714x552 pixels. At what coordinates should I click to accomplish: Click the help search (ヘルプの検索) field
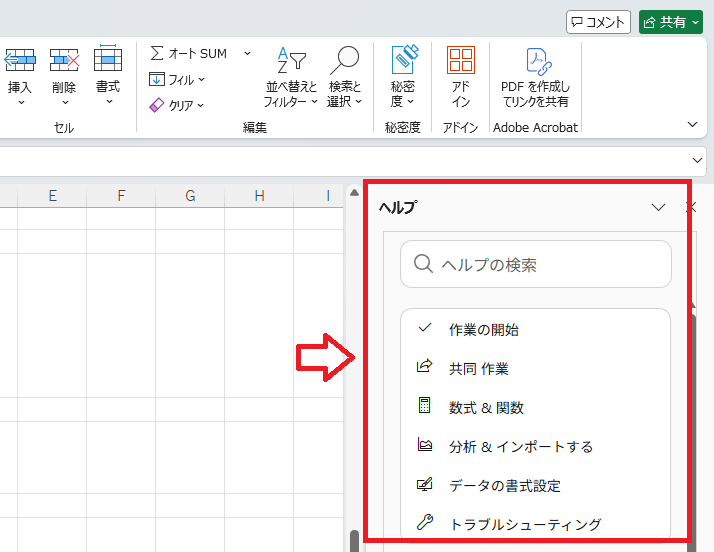pyautogui.click(x=536, y=264)
